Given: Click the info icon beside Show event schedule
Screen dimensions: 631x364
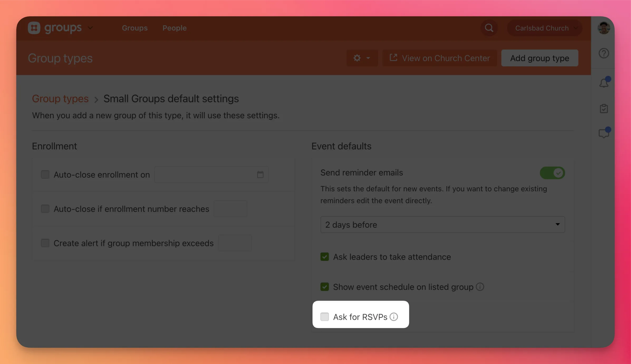Looking at the screenshot, I should pos(480,287).
